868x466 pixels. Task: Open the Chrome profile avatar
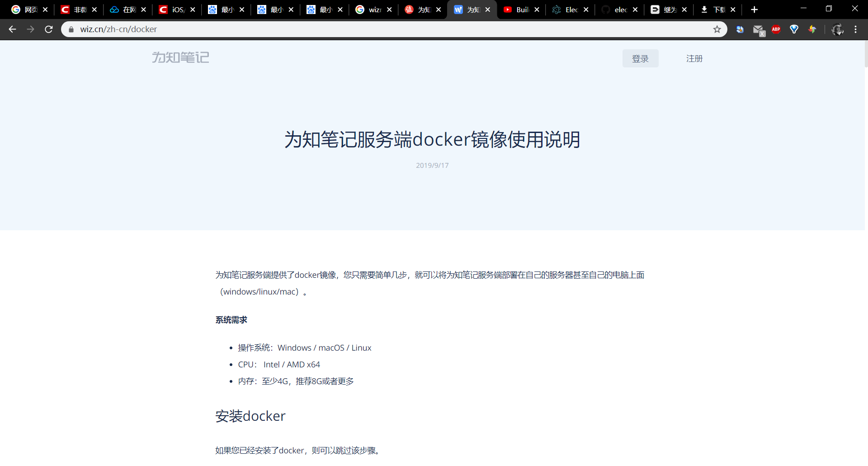837,29
